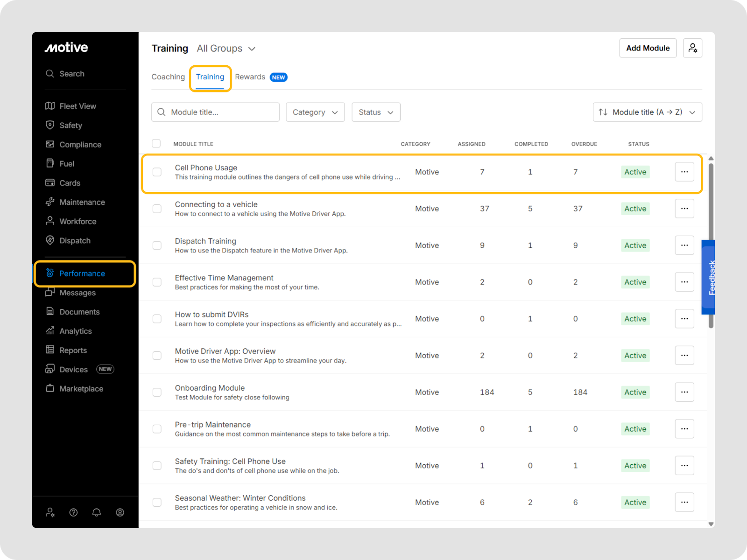Toggle the select-all checkbox in table header
747x560 pixels.
tap(156, 144)
